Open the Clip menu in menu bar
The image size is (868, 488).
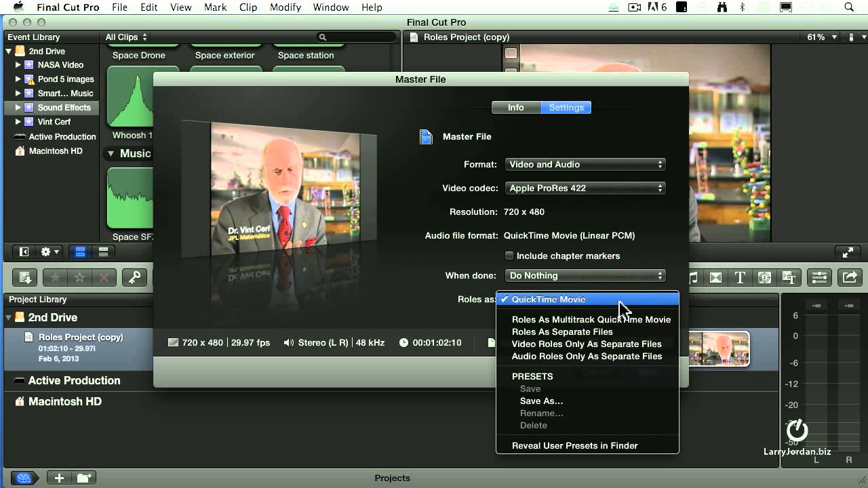pyautogui.click(x=248, y=7)
